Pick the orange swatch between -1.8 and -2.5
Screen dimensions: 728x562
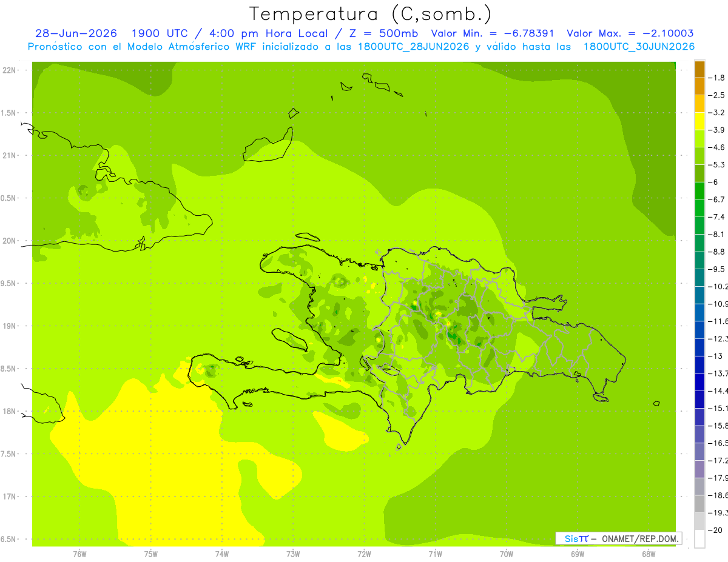coord(699,87)
